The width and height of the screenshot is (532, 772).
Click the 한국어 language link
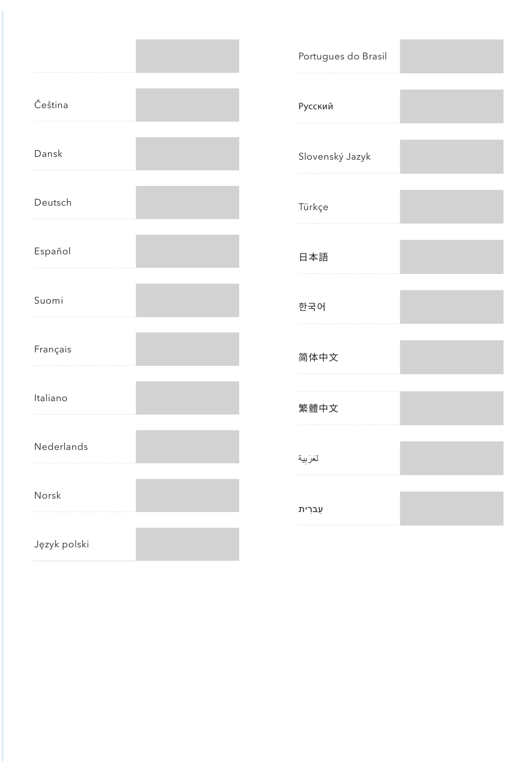[312, 306]
